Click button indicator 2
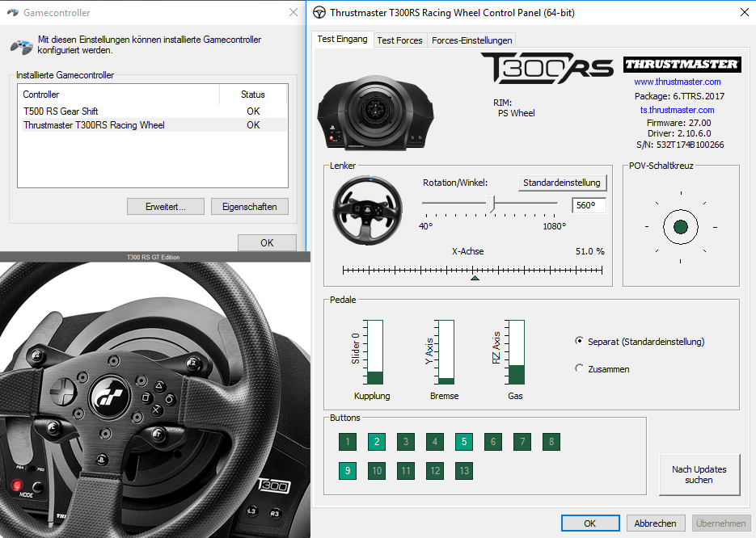756x538 pixels. pyautogui.click(x=376, y=442)
